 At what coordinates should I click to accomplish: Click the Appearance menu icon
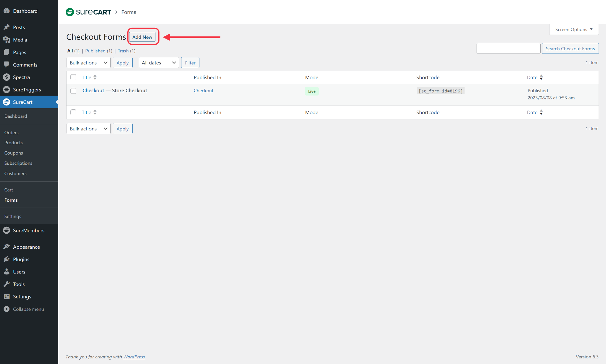(7, 246)
